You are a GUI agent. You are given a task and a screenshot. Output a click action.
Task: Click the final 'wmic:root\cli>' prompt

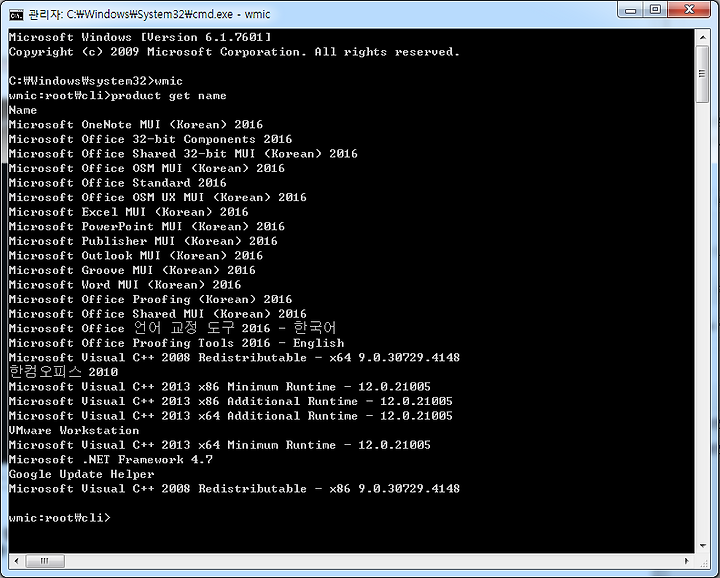coord(60,518)
